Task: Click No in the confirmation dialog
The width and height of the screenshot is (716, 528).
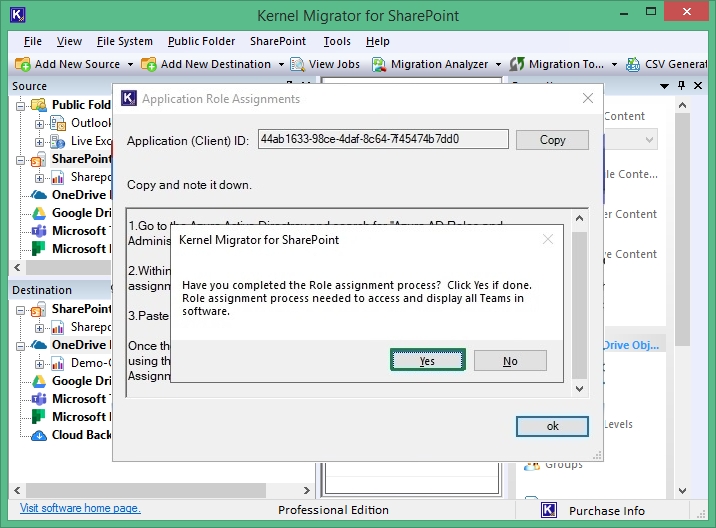Action: (x=510, y=361)
